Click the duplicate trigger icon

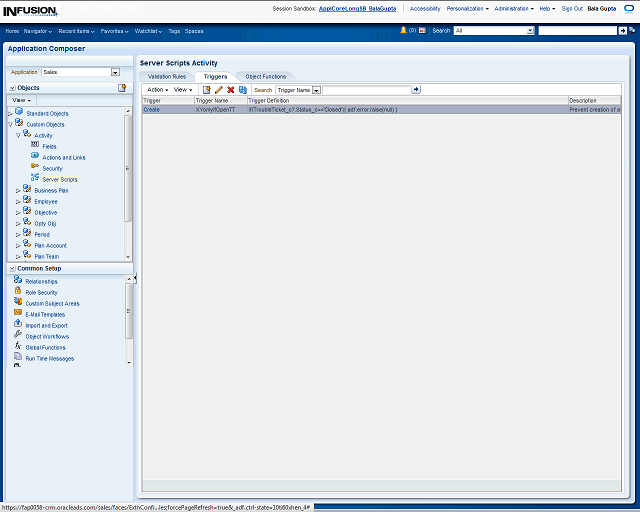point(243,90)
